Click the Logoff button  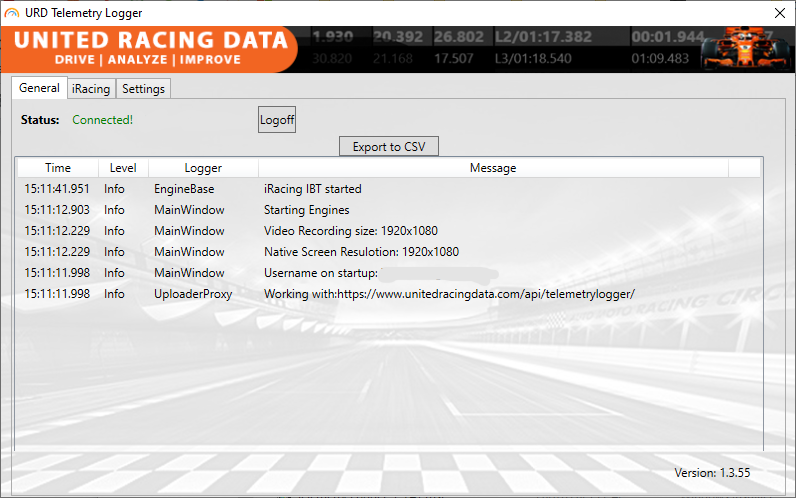[x=277, y=120]
